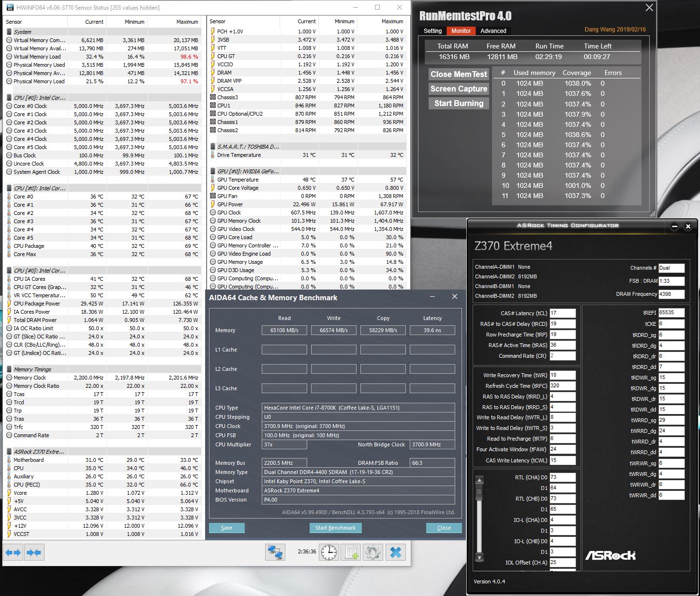Click the Memory Latency 39.6 ns value
Image resolution: width=700 pixels, height=596 pixels.
[432, 330]
